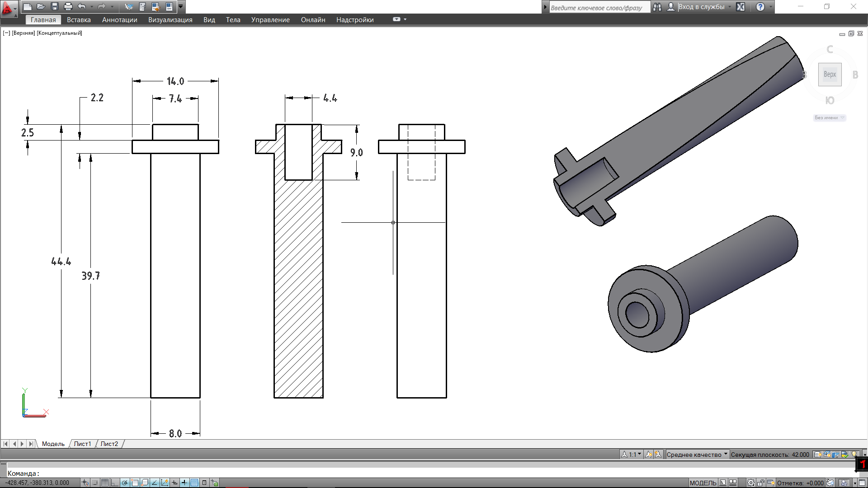Click the Open folder icon

(41, 6)
